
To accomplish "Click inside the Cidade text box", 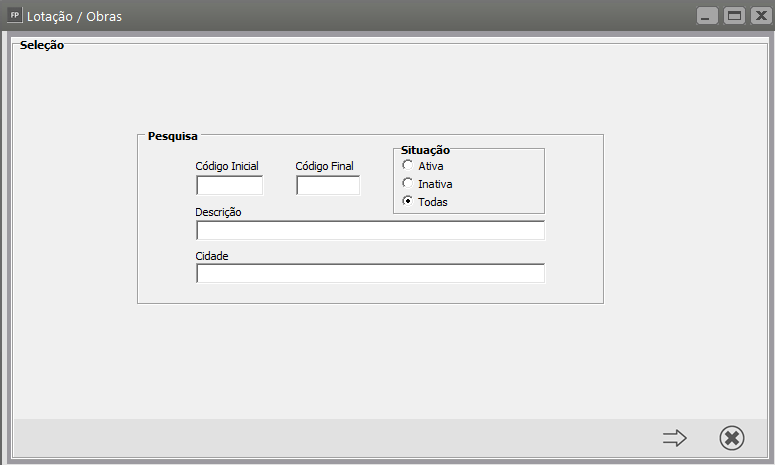I will click(x=370, y=273).
